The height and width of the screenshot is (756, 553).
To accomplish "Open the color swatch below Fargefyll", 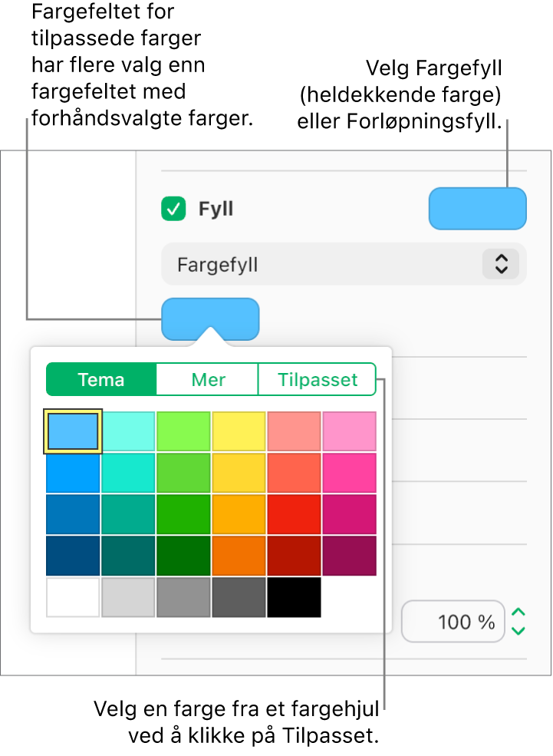I will click(210, 319).
